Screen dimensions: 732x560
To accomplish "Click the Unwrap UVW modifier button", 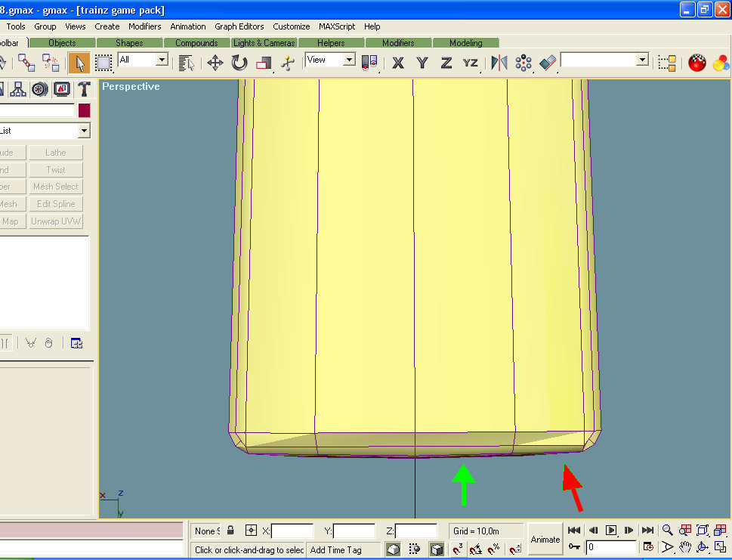I will tap(56, 221).
